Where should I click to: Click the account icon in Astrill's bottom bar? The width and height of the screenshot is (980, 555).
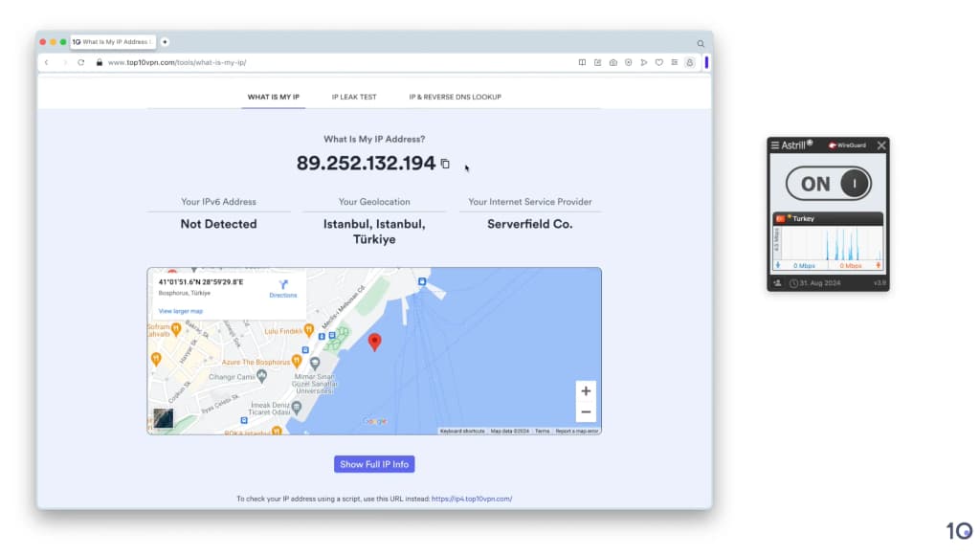click(x=777, y=282)
